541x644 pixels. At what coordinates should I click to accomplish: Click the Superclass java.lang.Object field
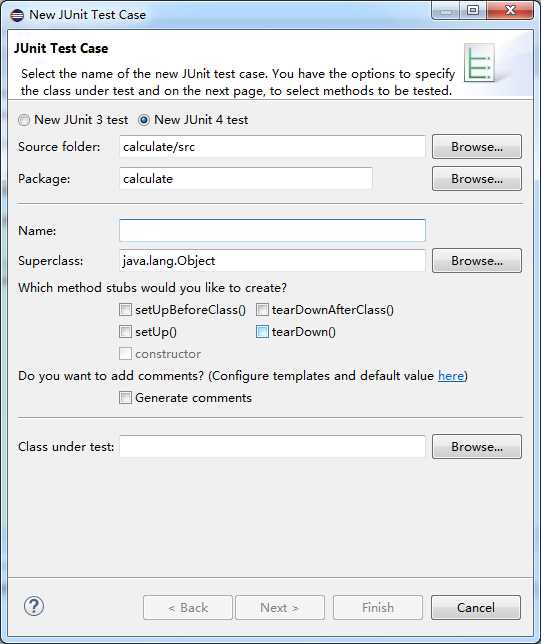pyautogui.click(x=272, y=260)
